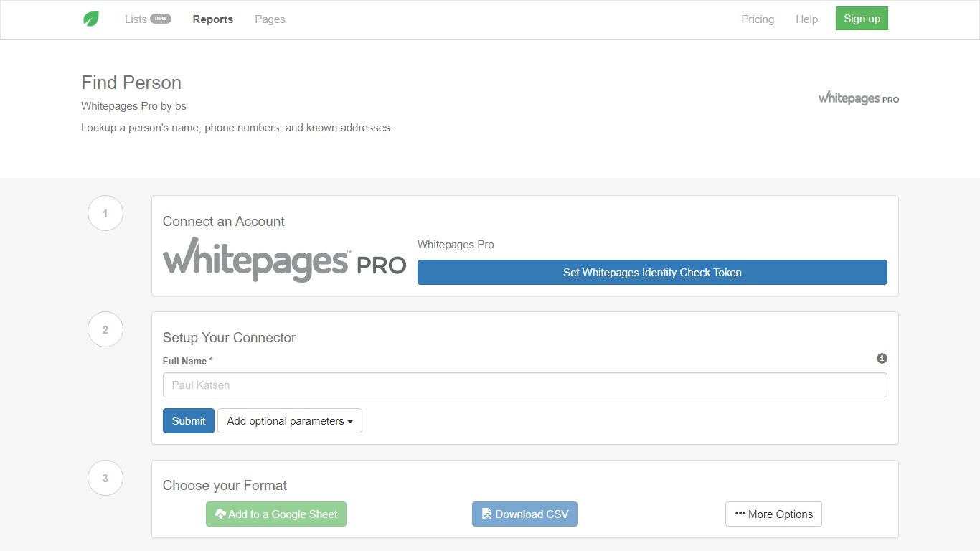980x551 pixels.
Task: Open the More Options button
Action: [773, 514]
